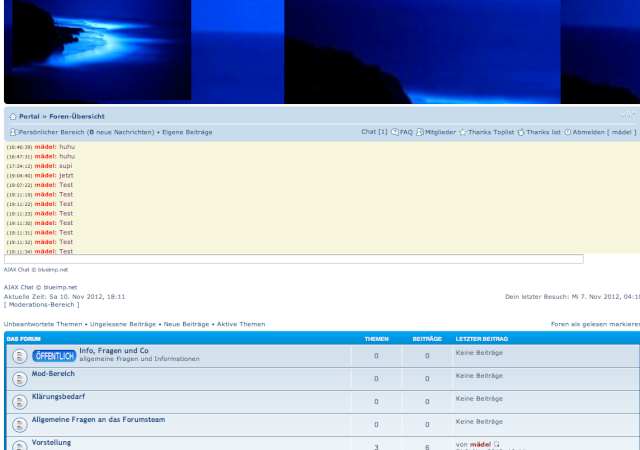640x450 pixels.
Task: Click the Mitglieder members icon
Action: click(420, 132)
